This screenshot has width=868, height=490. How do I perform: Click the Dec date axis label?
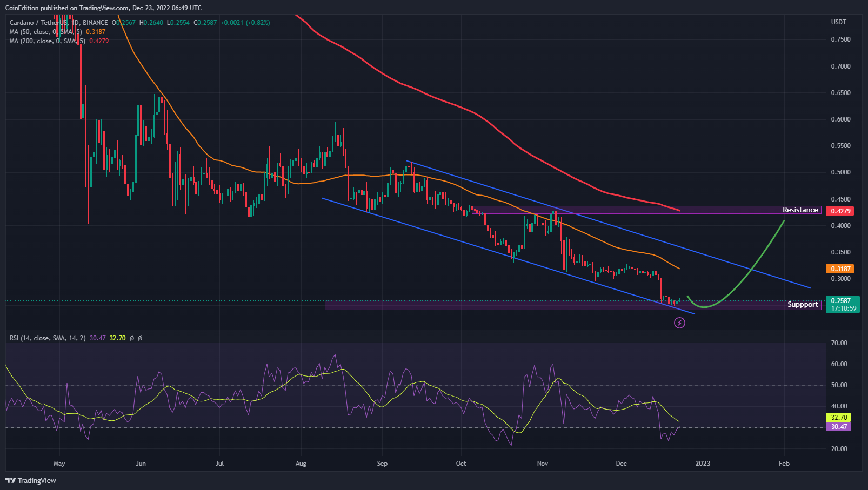[622, 464]
